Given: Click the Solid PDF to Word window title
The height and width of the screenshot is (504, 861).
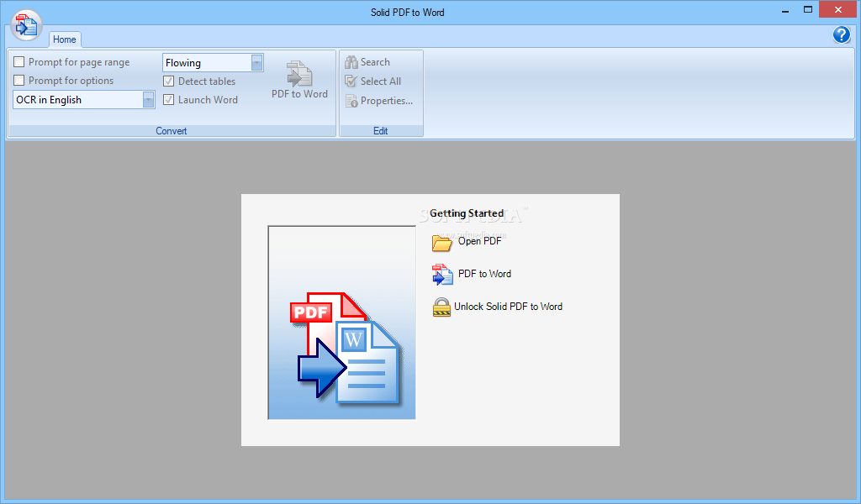Looking at the screenshot, I should point(408,12).
